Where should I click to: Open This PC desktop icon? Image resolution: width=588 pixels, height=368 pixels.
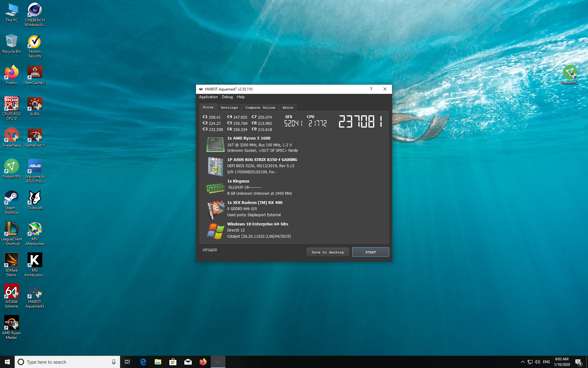pos(12,13)
